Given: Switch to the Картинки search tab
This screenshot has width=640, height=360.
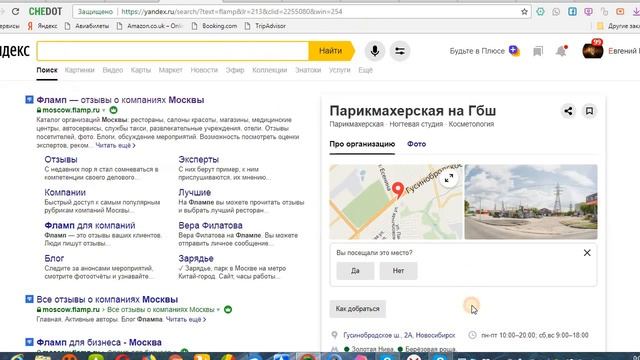Looking at the screenshot, I should tap(80, 70).
